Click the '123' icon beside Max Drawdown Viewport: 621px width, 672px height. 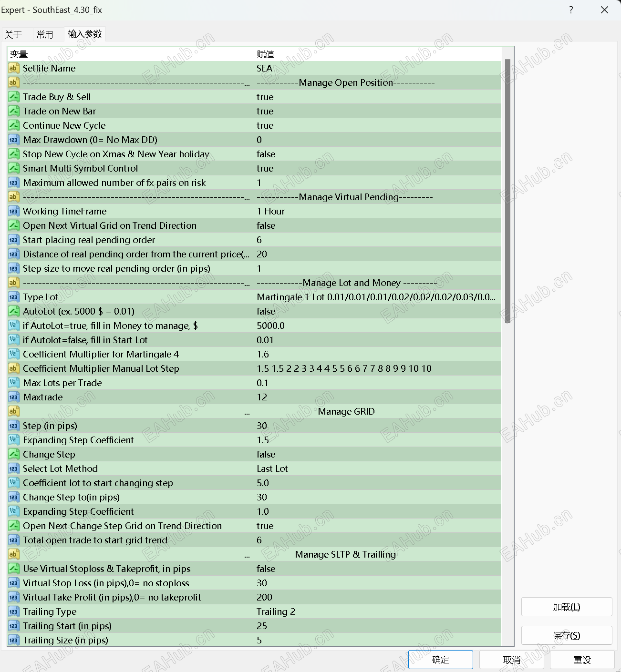coord(13,139)
